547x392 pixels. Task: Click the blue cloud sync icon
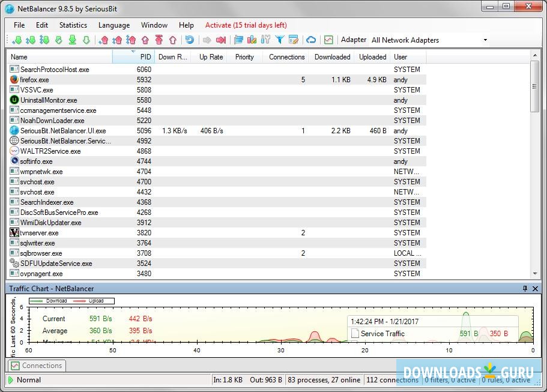pos(311,40)
